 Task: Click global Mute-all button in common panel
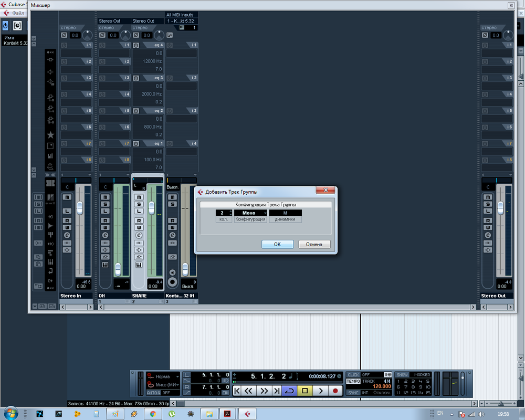(38, 197)
